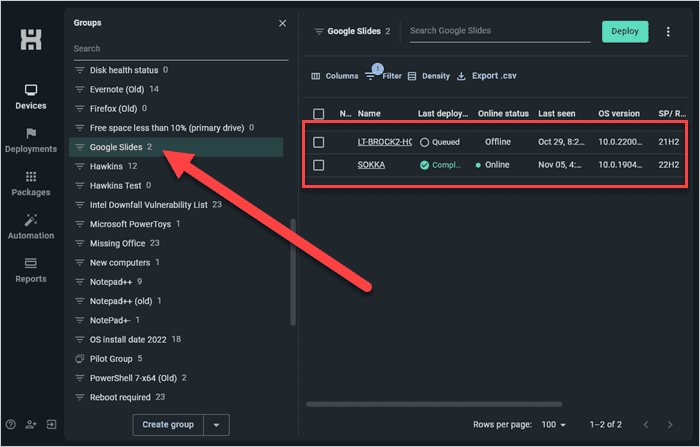700x447 pixels.
Task: Select the Notepad++ (old) group
Action: [x=176, y=301]
